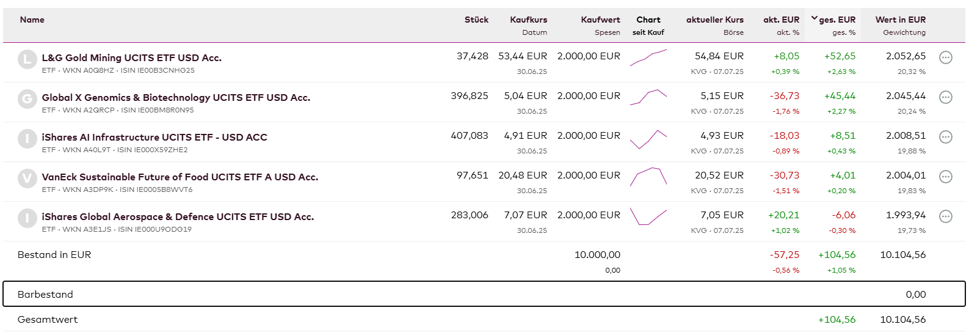Open L&G Gold Mining UCITS ETF link
This screenshot has height=335, width=980.
click(x=131, y=58)
